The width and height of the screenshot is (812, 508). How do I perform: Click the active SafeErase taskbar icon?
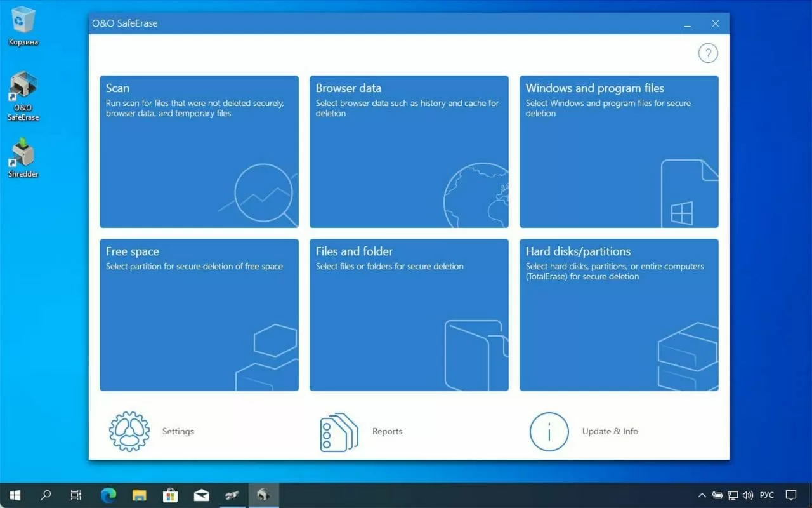point(263,495)
